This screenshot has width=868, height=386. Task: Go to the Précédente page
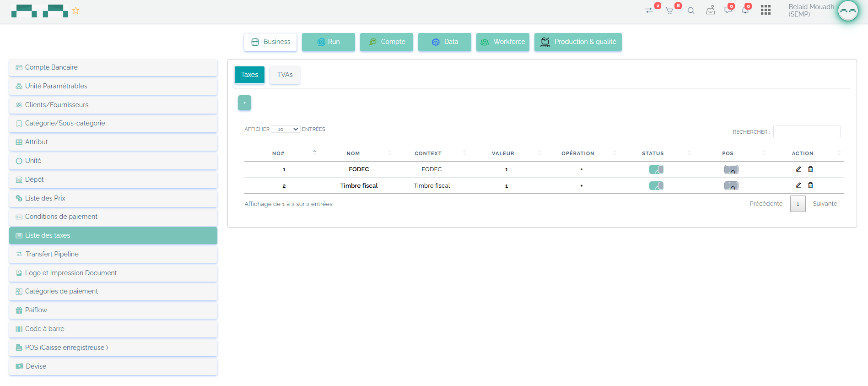click(766, 204)
